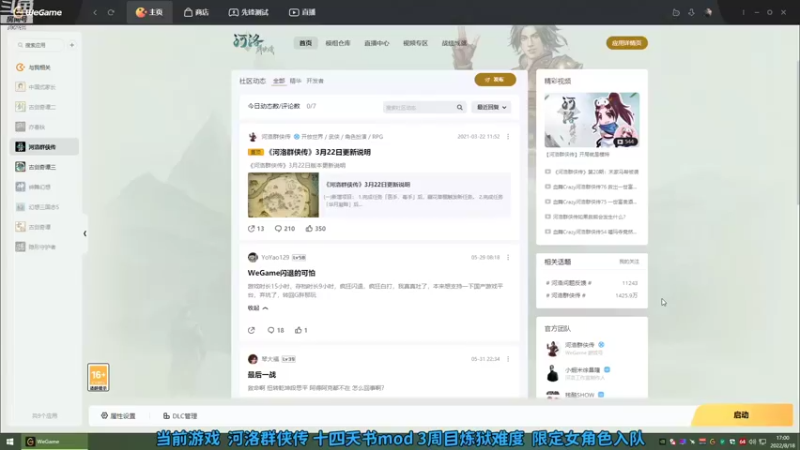
Task: Open the 直播中心 tab
Action: pyautogui.click(x=377, y=43)
